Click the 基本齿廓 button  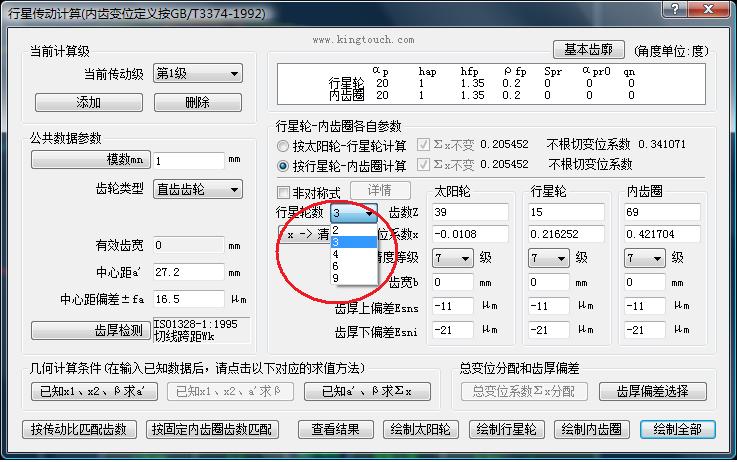pyautogui.click(x=588, y=49)
